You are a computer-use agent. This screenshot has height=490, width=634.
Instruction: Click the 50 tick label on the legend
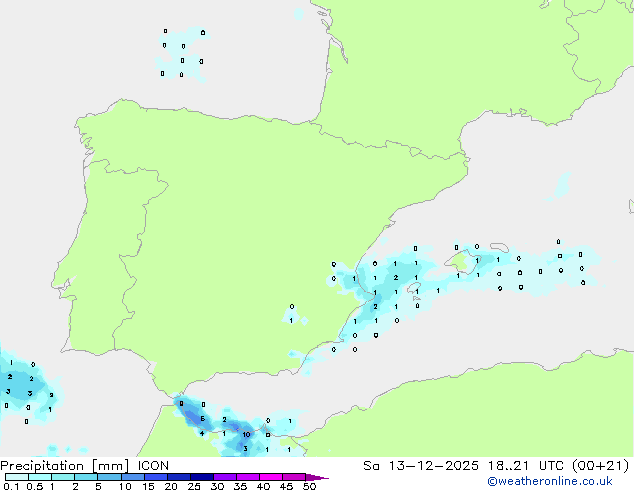pyautogui.click(x=310, y=487)
